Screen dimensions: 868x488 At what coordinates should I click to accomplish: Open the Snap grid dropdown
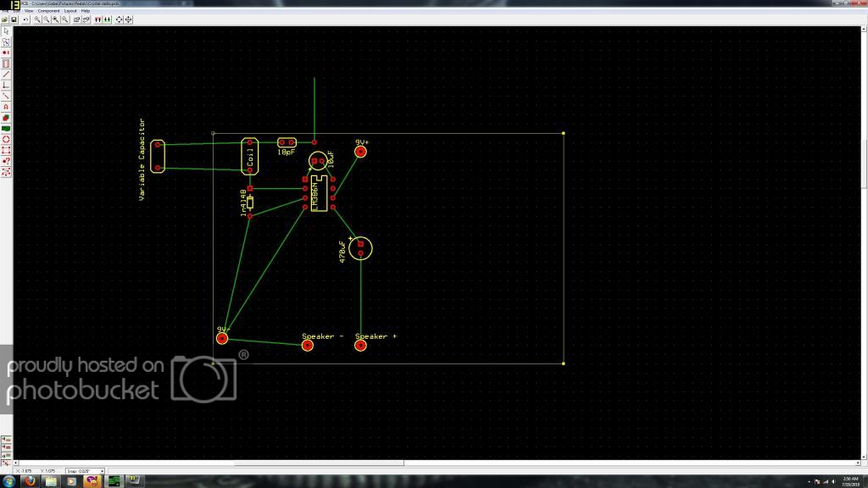point(102,471)
